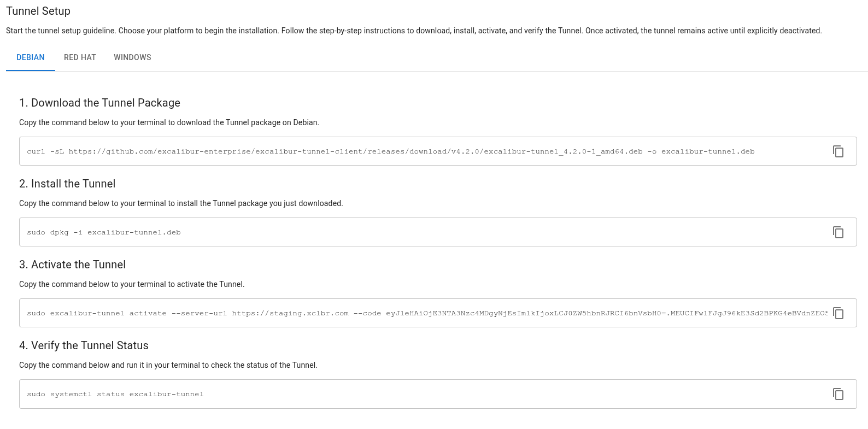Image resolution: width=868 pixels, height=429 pixels.
Task: Click the systemctl status command text
Action: [x=115, y=394]
